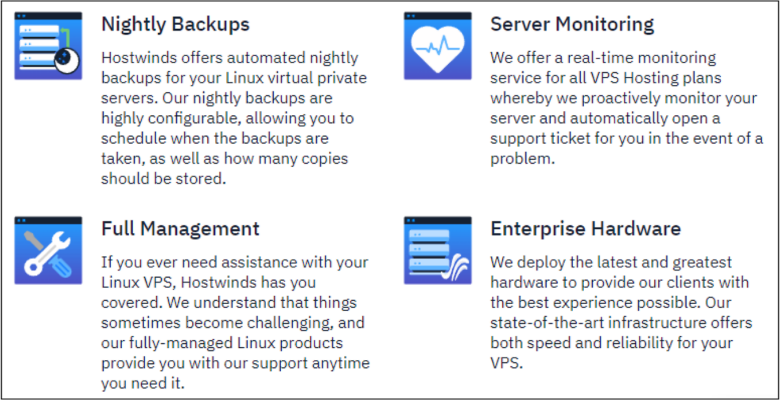Click the real-time monitoring service description
Screen dimensions: 780x400
point(627,108)
